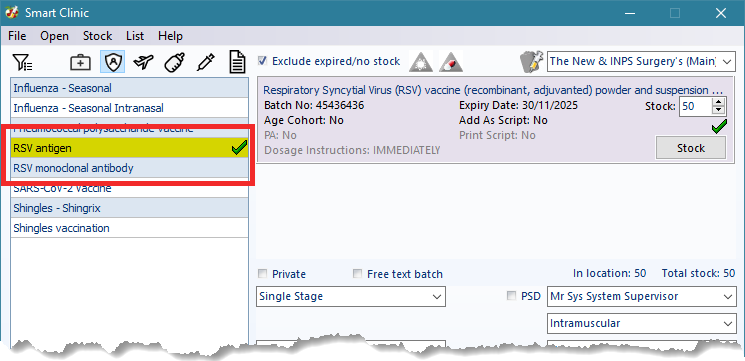Screen dimensions: 745x361
Task: Click Add As Script: No text
Action: (503, 120)
